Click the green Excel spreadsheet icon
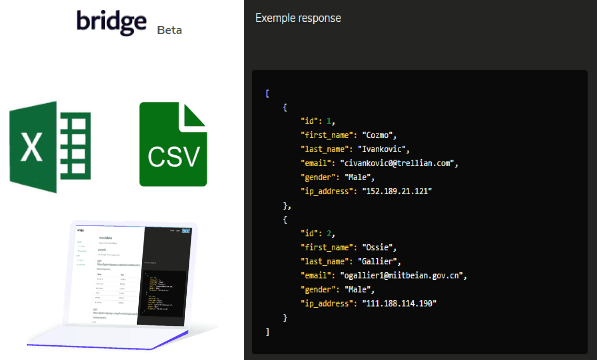Screen dimensions: 600x360 click(50, 147)
